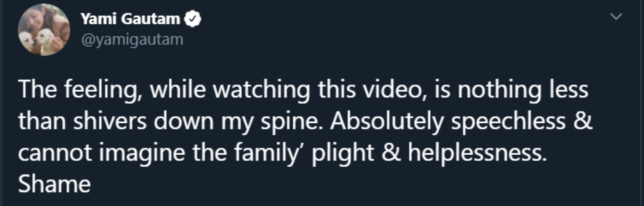
Task: Click the word "Gautam" in the display name
Action: (150, 19)
